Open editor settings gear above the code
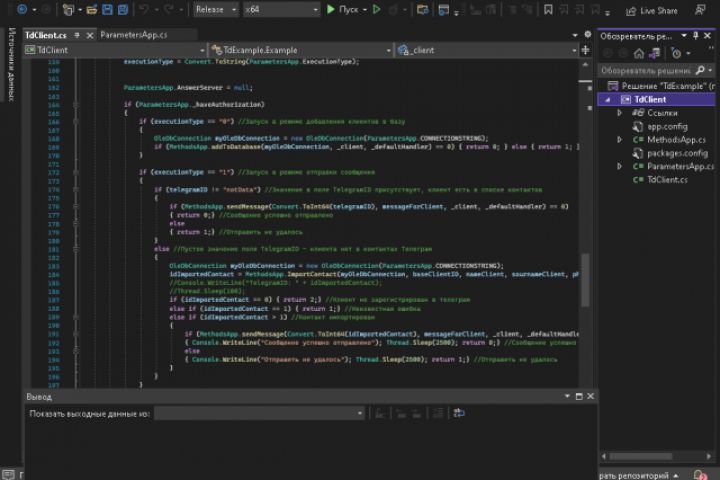 pos(587,34)
